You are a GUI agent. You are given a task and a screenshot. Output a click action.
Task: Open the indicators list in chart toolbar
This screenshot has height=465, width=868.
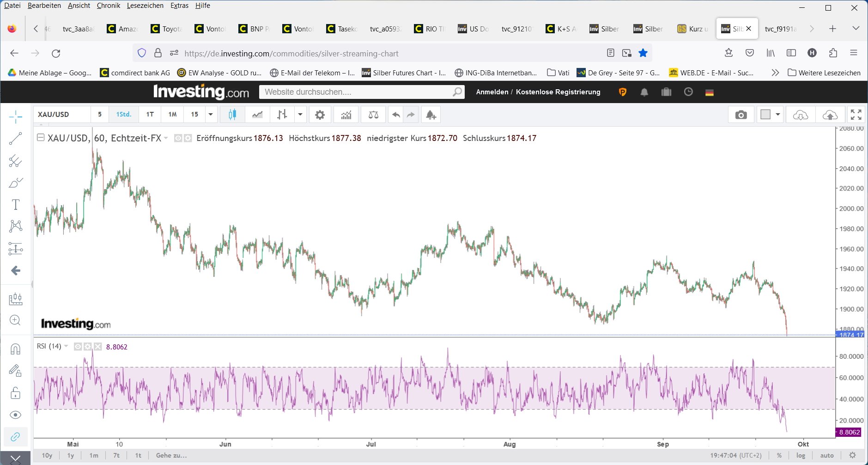click(x=346, y=115)
